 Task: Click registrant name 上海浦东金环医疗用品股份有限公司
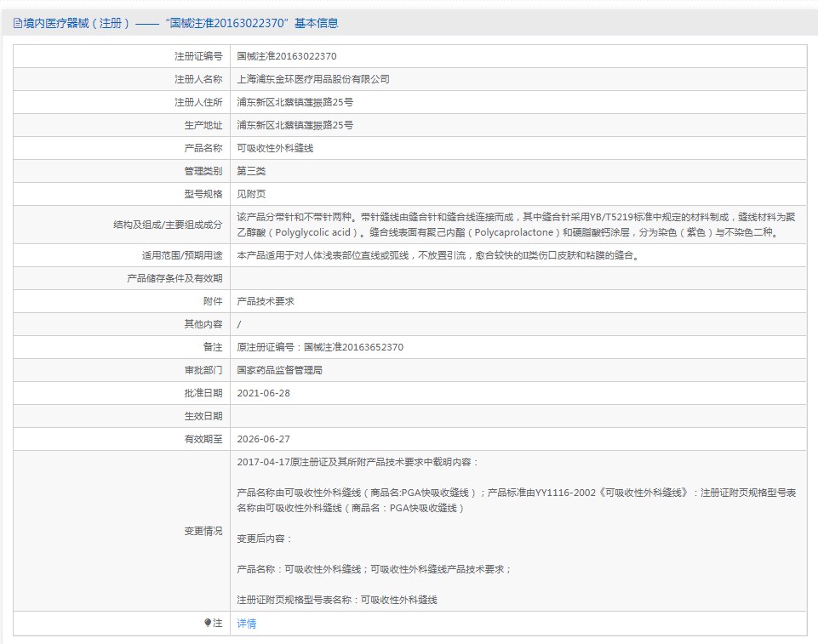pyautogui.click(x=313, y=79)
